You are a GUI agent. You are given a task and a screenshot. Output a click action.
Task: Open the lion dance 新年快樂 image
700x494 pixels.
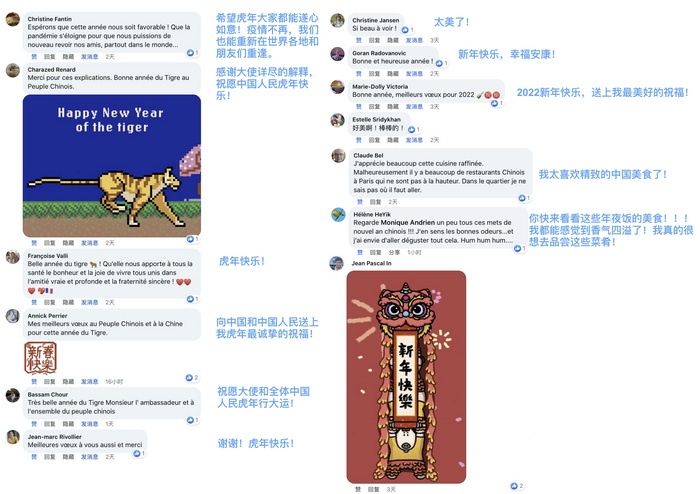[406, 377]
